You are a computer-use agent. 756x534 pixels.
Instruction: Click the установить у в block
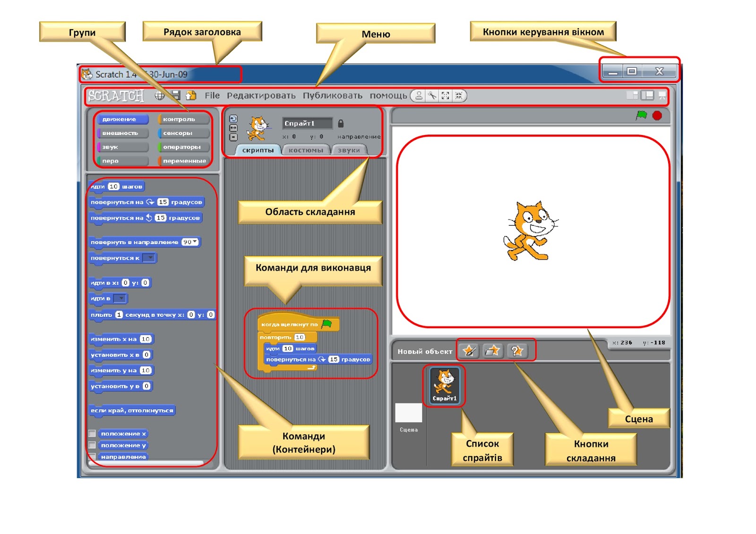(x=120, y=386)
